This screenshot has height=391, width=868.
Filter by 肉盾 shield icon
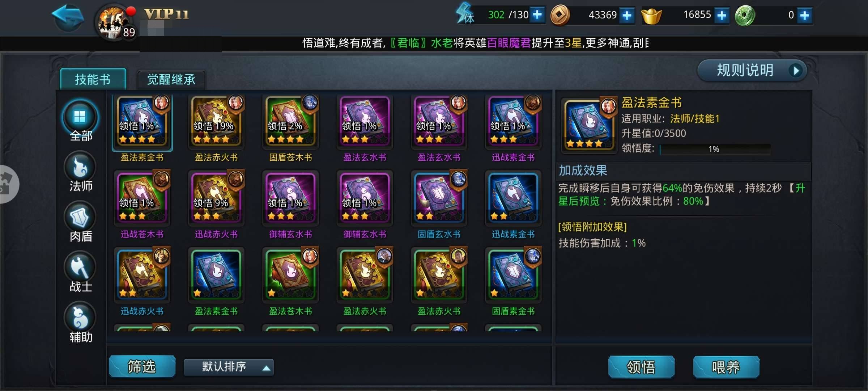[x=80, y=217]
